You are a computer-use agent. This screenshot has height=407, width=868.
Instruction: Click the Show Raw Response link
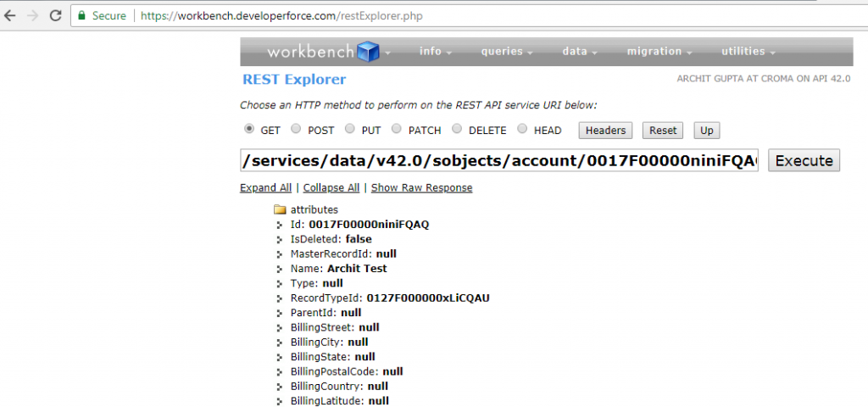click(x=421, y=187)
